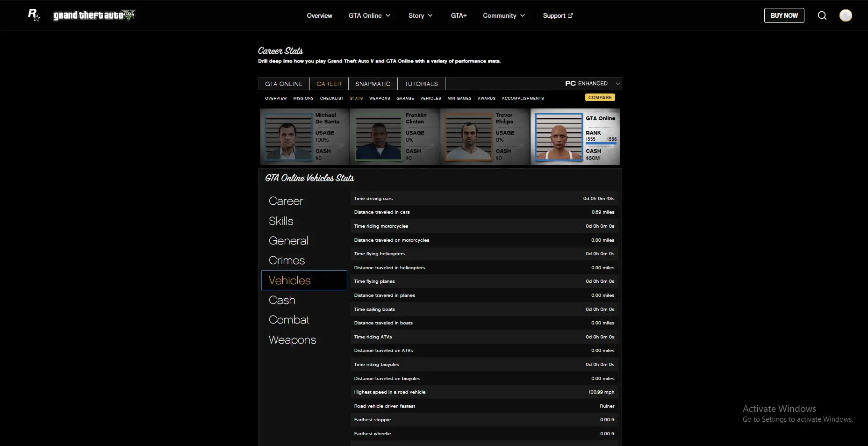Click the GTA Online rank progress bar
This screenshot has width=868, height=446.
coord(601,144)
